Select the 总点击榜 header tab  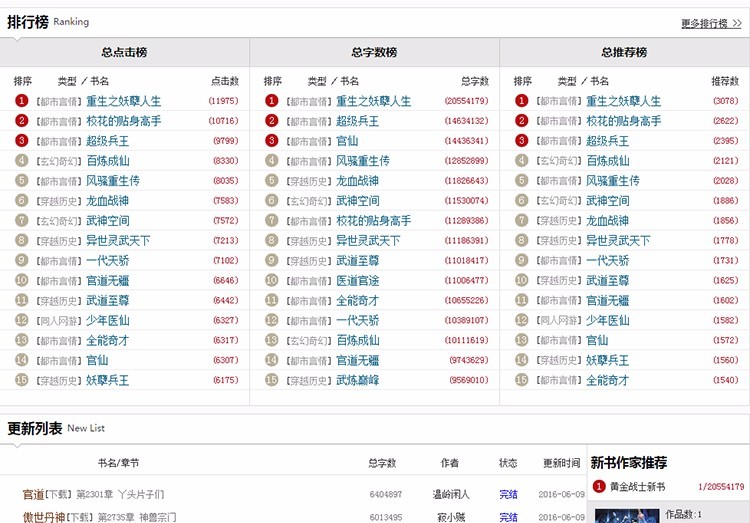click(124, 52)
